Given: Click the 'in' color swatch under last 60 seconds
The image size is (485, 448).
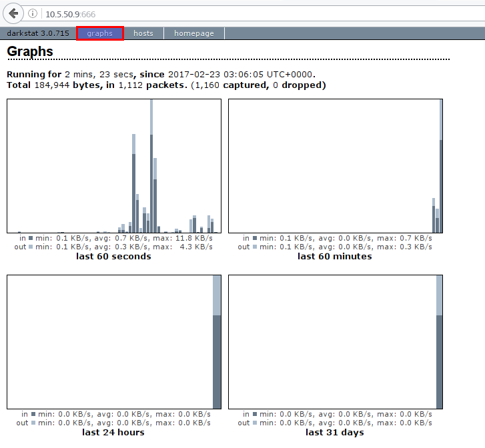Looking at the screenshot, I should [31, 238].
